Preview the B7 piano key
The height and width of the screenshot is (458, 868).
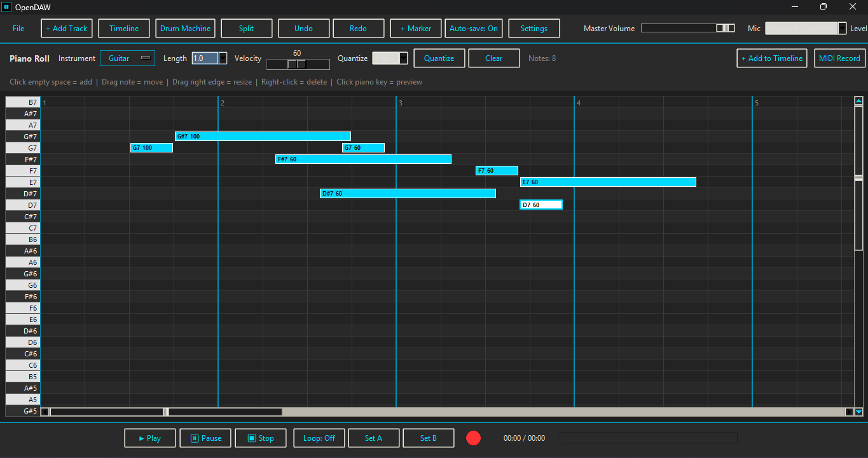[x=23, y=102]
